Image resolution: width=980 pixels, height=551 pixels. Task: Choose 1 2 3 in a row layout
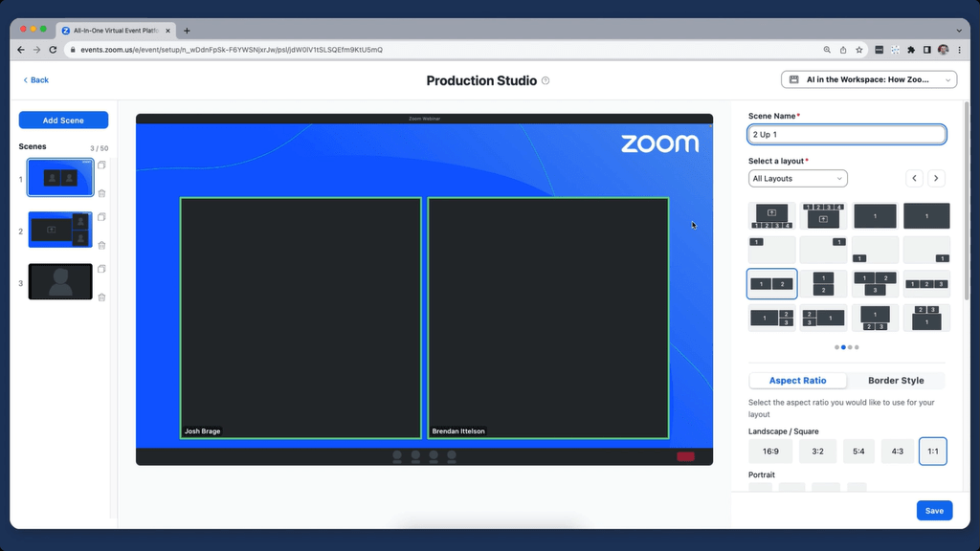tap(926, 284)
